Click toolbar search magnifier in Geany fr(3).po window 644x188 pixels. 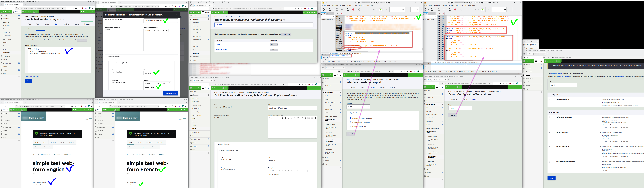tap(407, 9)
